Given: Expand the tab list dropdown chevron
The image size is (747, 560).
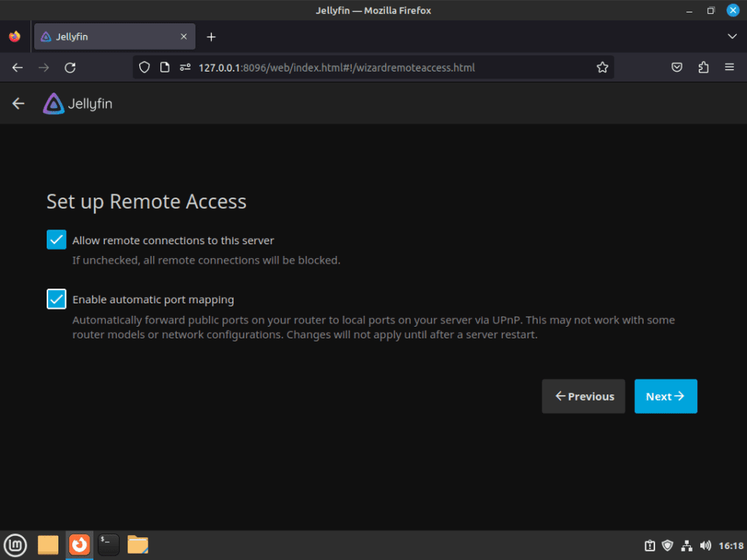Looking at the screenshot, I should click(731, 36).
